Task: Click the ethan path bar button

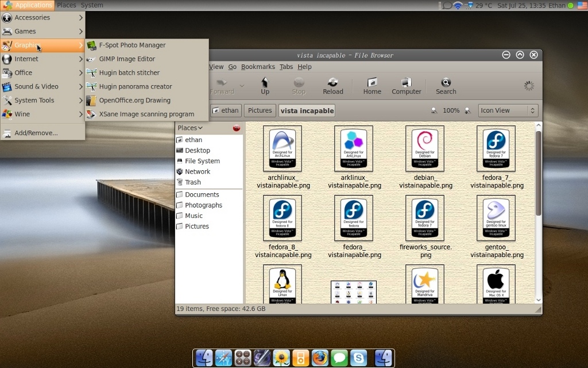Action: coord(226,111)
